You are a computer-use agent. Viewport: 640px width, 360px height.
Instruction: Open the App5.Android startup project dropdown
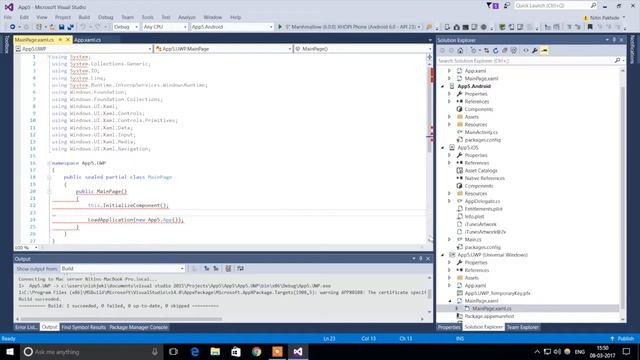pyautogui.click(x=232, y=27)
